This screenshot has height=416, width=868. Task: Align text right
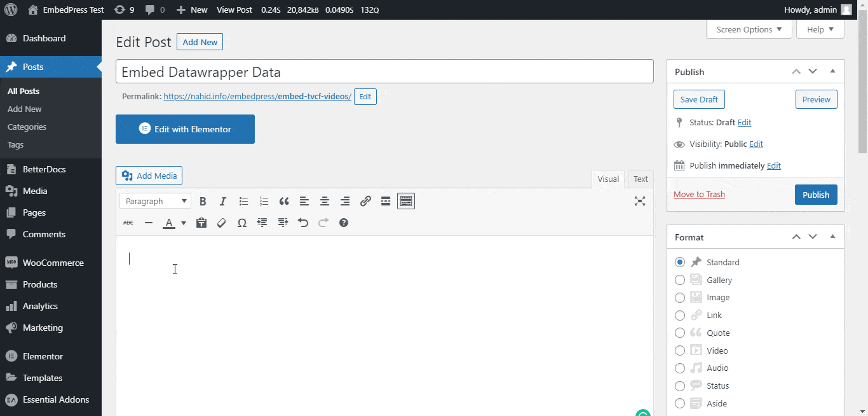(x=345, y=201)
